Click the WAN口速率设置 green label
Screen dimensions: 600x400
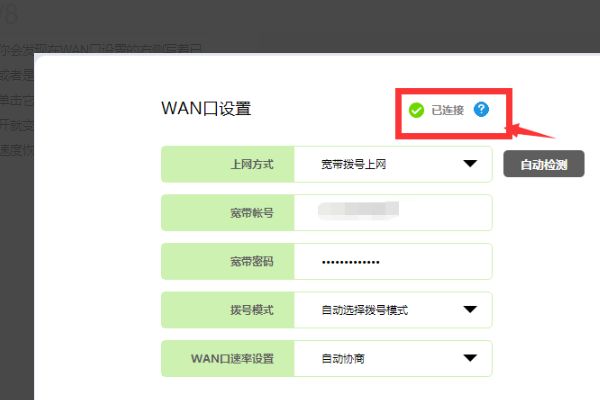click(228, 358)
